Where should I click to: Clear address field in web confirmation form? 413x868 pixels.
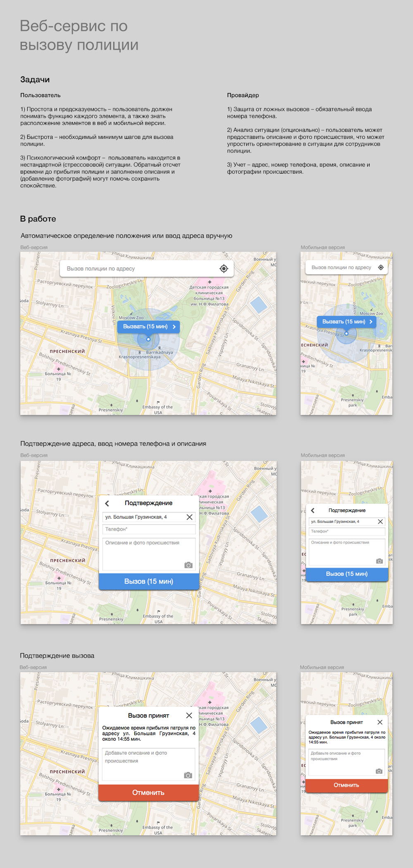pyautogui.click(x=190, y=517)
